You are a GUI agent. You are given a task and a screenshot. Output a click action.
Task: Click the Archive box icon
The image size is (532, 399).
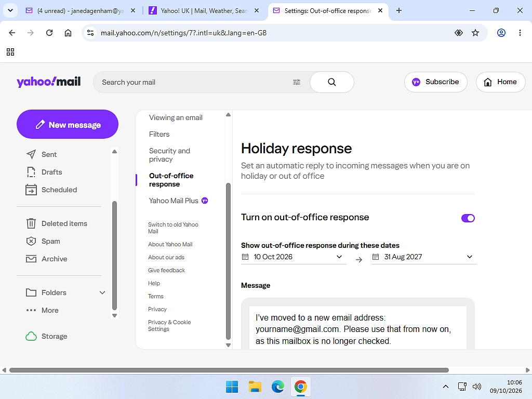click(31, 259)
